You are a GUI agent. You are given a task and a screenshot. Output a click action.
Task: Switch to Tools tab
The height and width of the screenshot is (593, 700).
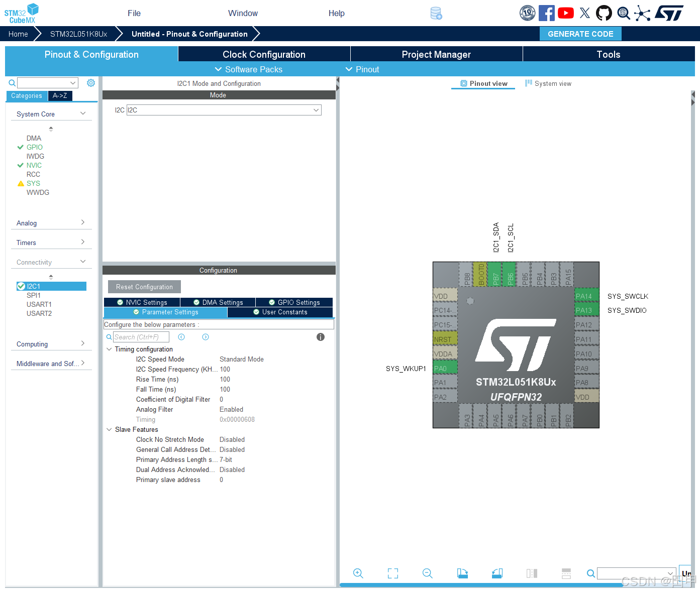(609, 54)
